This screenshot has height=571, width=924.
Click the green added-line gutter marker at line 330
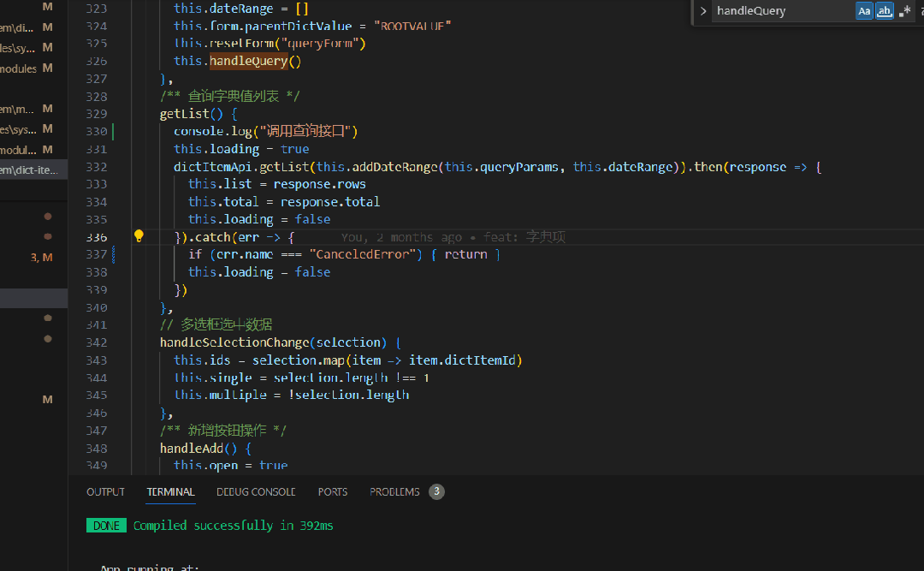(113, 131)
